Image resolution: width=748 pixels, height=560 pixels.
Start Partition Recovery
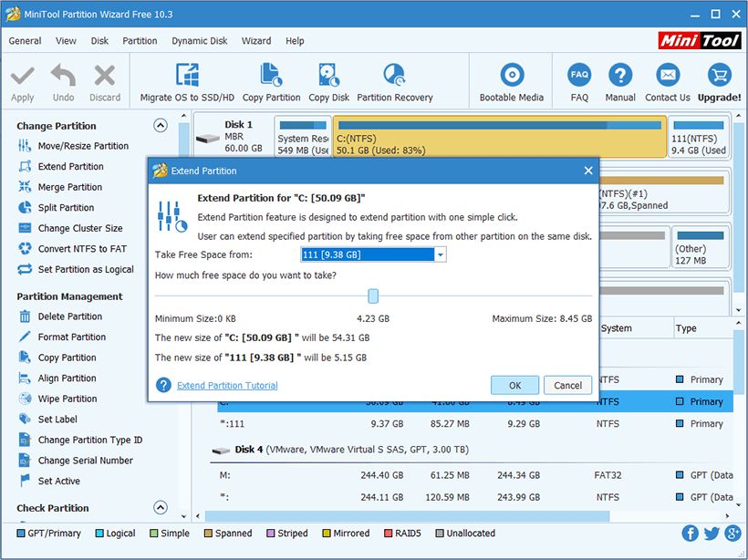pos(394,83)
